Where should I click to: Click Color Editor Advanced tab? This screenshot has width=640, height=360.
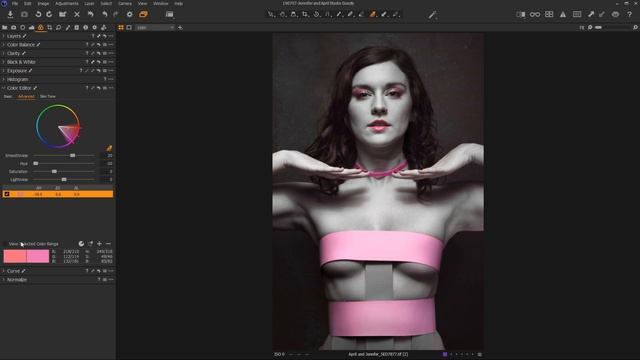pyautogui.click(x=26, y=96)
